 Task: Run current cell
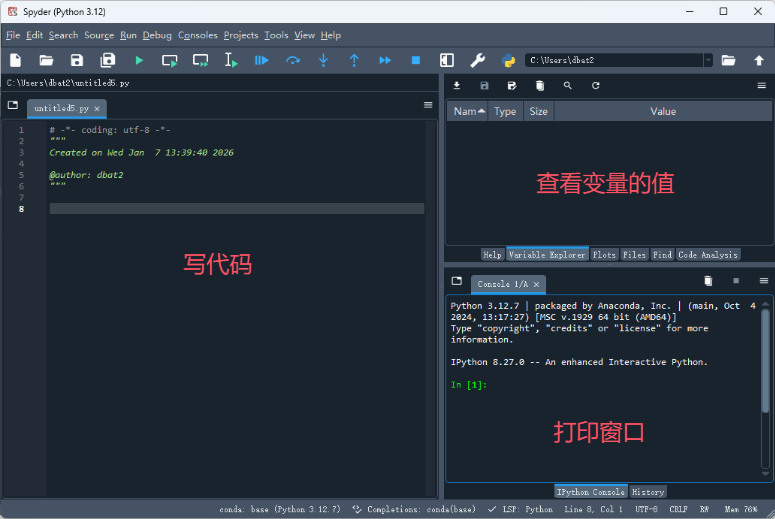(170, 60)
